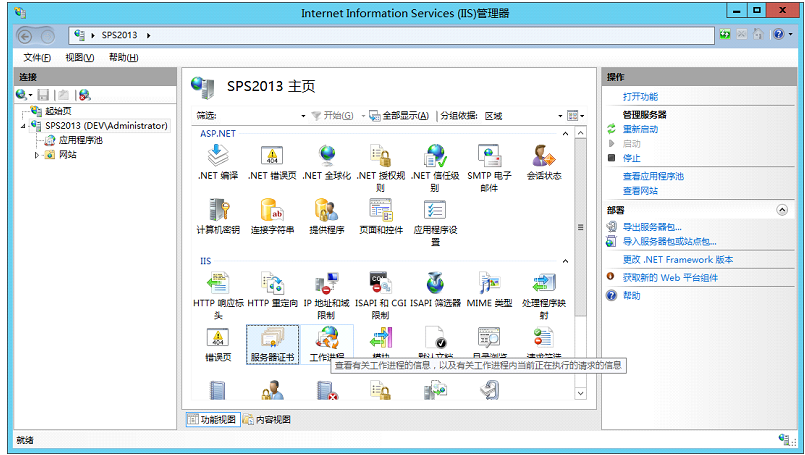Click the help question mark icon in the address bar
The image size is (805, 455).
tap(779, 34)
